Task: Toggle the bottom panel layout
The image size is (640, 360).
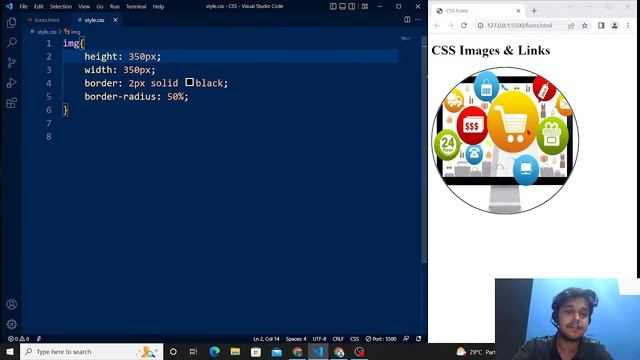Action: pyautogui.click(x=342, y=7)
